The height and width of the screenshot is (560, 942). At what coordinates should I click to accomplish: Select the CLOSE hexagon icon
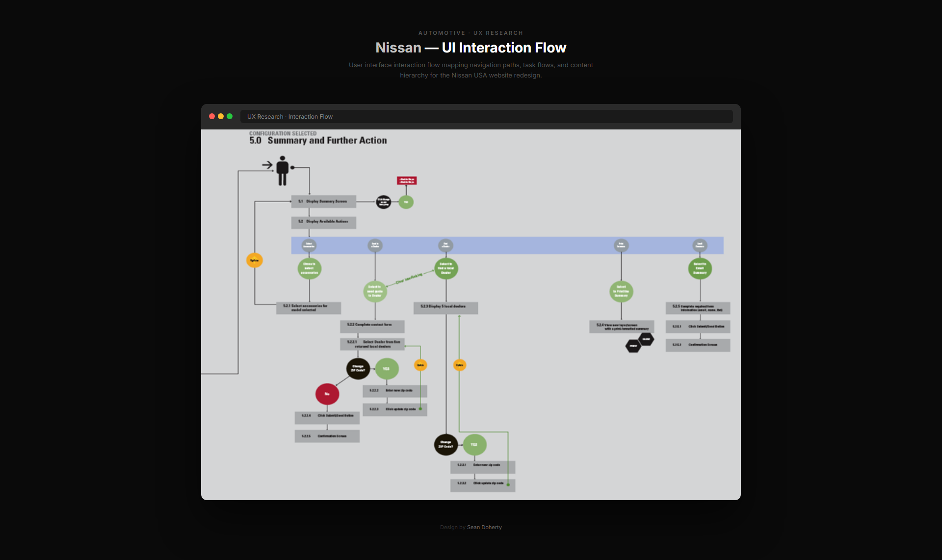pyautogui.click(x=647, y=338)
